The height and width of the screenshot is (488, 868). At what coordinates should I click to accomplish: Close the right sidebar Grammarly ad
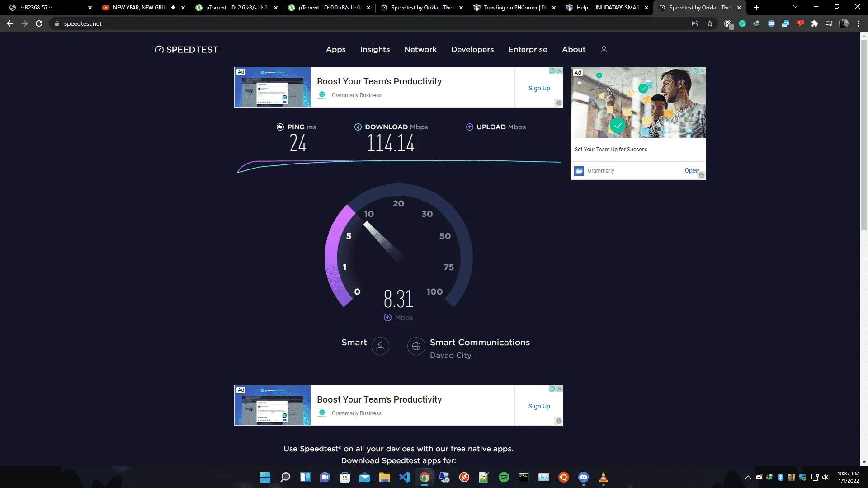coord(703,71)
